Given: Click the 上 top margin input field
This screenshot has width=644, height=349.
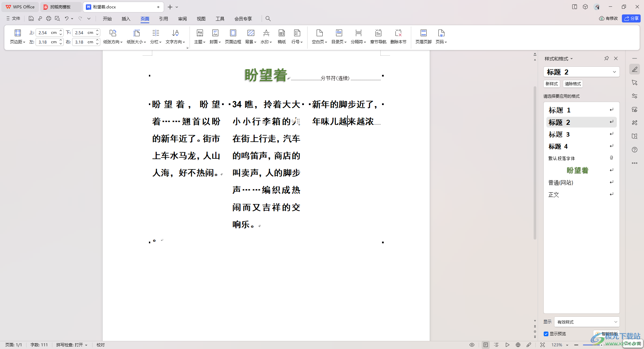Looking at the screenshot, I should (x=47, y=33).
